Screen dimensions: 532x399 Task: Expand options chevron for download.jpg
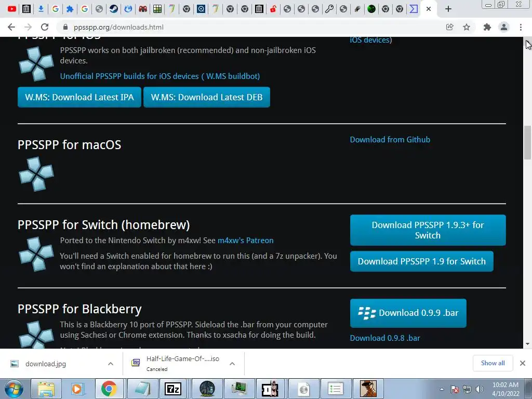click(111, 364)
